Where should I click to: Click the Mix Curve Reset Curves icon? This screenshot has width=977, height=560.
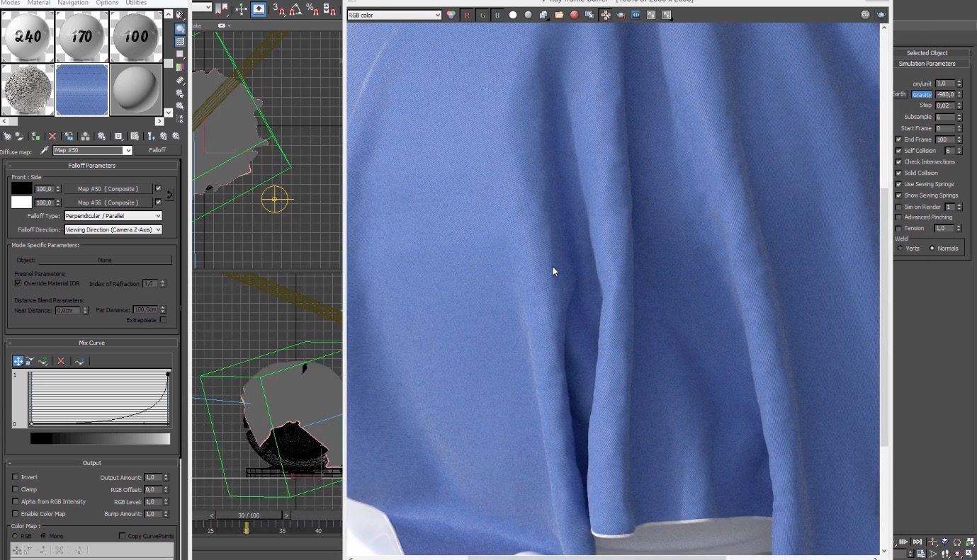coord(79,361)
